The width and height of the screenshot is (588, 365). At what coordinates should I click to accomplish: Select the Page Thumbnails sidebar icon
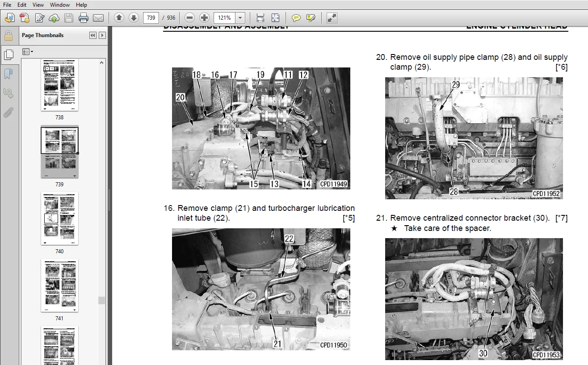[8, 55]
